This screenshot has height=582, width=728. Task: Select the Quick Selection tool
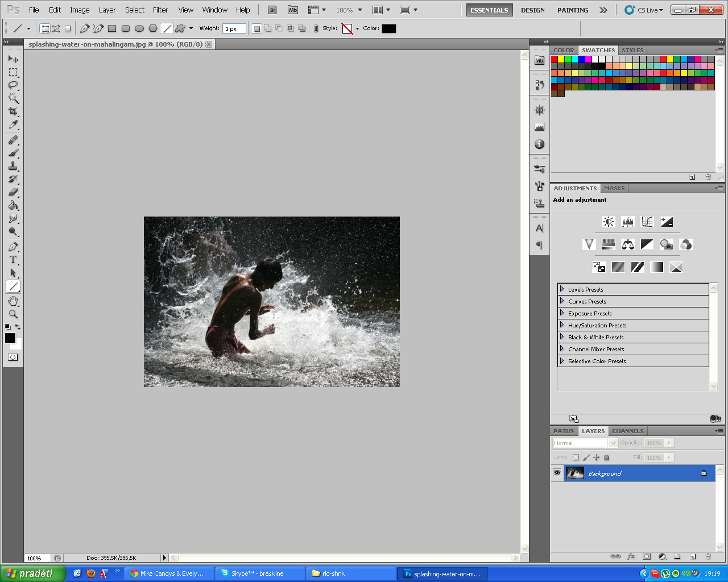pyautogui.click(x=13, y=98)
